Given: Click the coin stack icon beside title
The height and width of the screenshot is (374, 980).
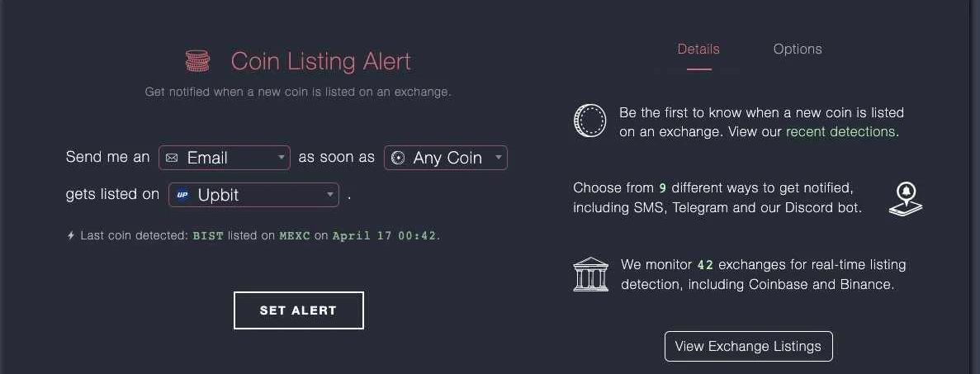Looking at the screenshot, I should coord(197,61).
